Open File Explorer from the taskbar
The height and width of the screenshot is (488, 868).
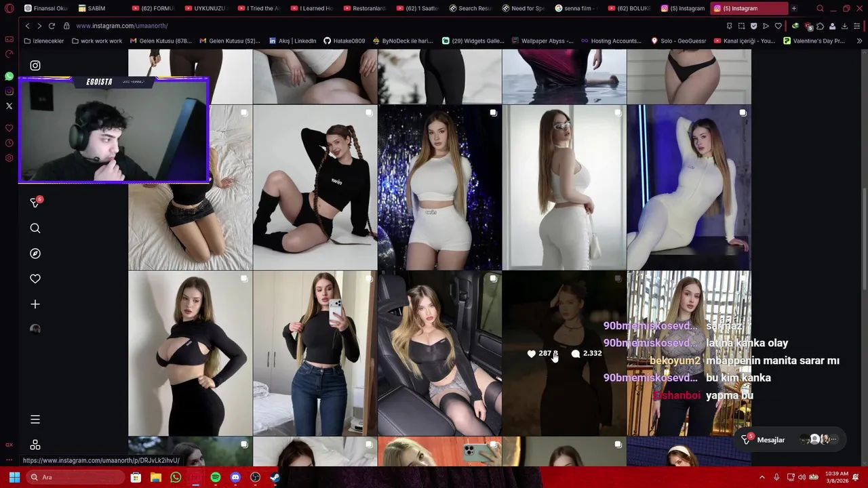pyautogui.click(x=155, y=477)
